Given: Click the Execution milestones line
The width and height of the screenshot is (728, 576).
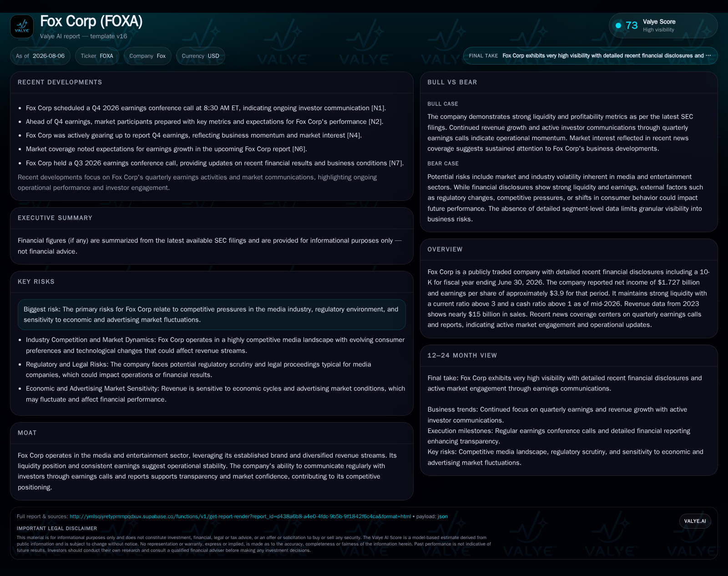Looking at the screenshot, I should (559, 436).
